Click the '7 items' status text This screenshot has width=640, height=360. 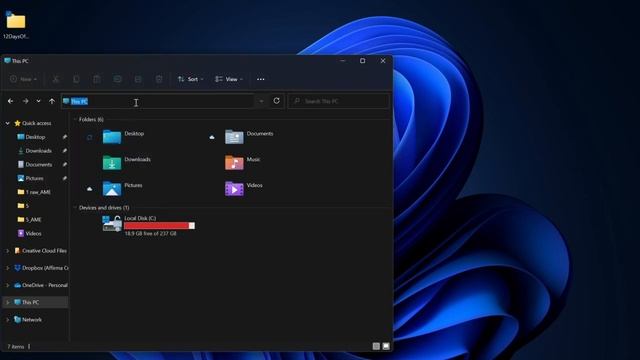tap(16, 347)
